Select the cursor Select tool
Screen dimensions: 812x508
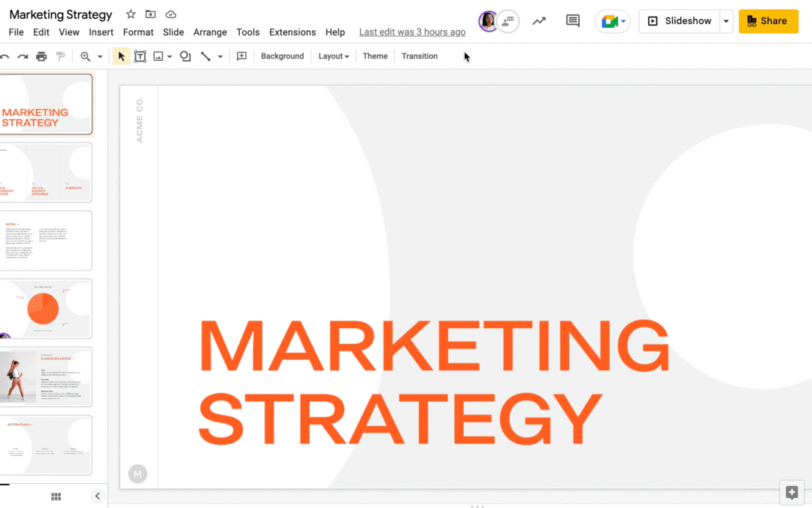(x=121, y=56)
